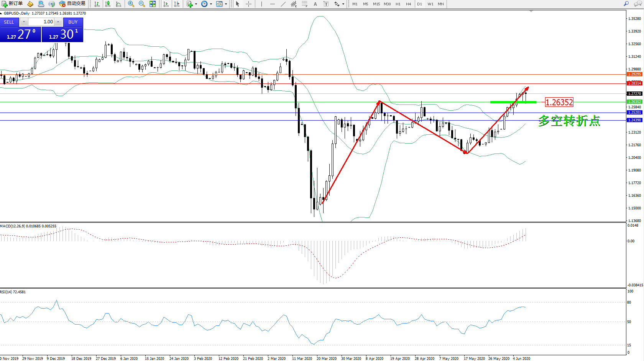Switch to the W1 timeframe
The image size is (644, 361).
click(430, 4)
